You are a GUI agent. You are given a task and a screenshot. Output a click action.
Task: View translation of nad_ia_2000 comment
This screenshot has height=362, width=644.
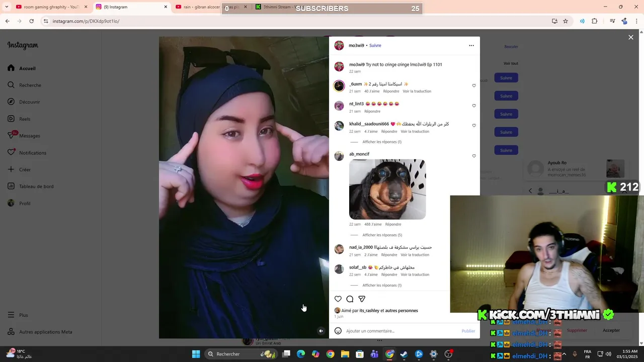(415, 255)
